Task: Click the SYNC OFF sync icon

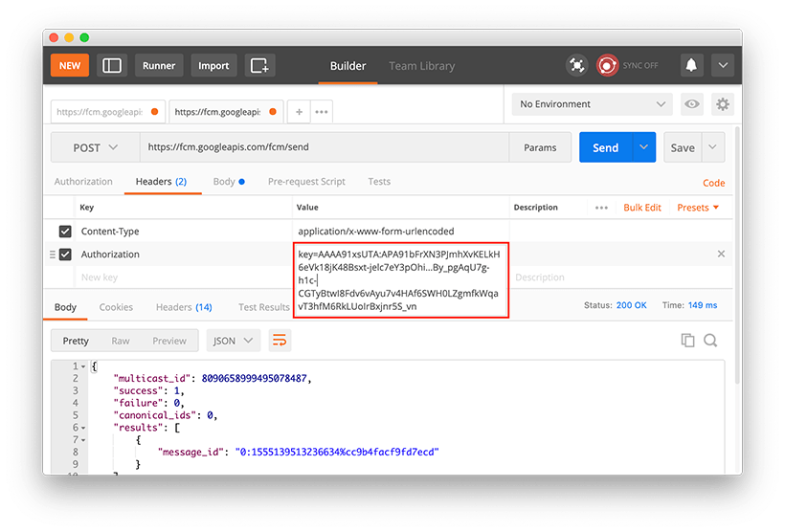Action: 607,66
